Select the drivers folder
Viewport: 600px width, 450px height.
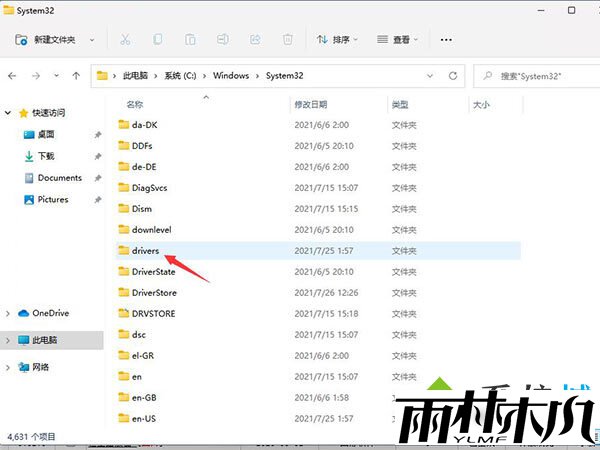pos(145,251)
